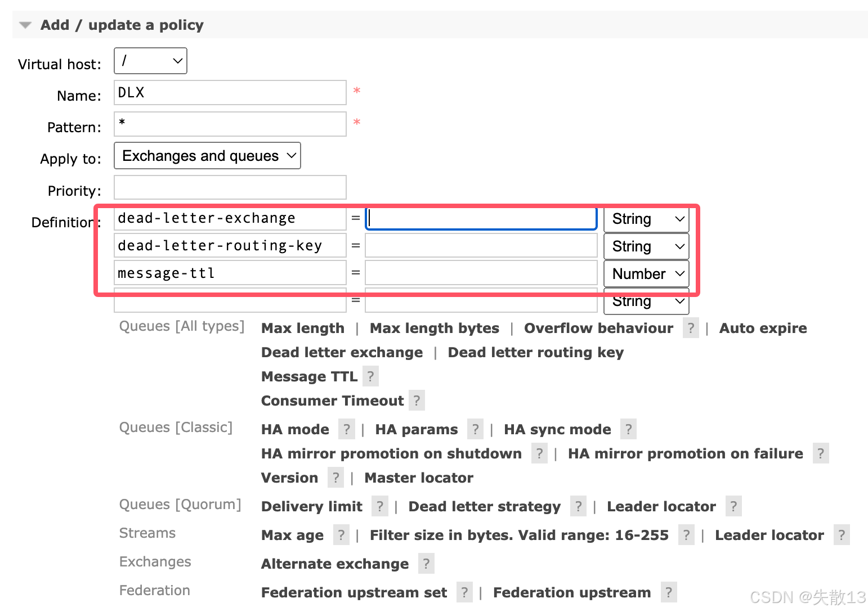
Task: Open the Apply to dropdown
Action: (207, 156)
